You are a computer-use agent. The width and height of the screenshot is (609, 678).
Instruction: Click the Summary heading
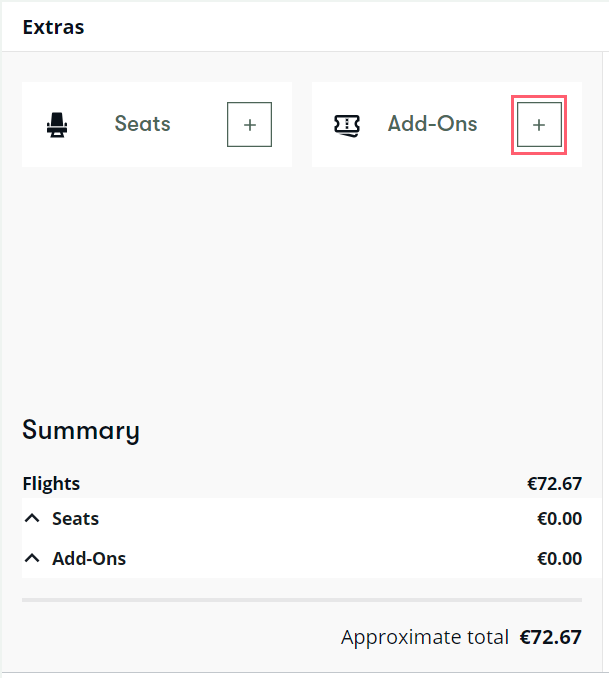[x=81, y=430]
